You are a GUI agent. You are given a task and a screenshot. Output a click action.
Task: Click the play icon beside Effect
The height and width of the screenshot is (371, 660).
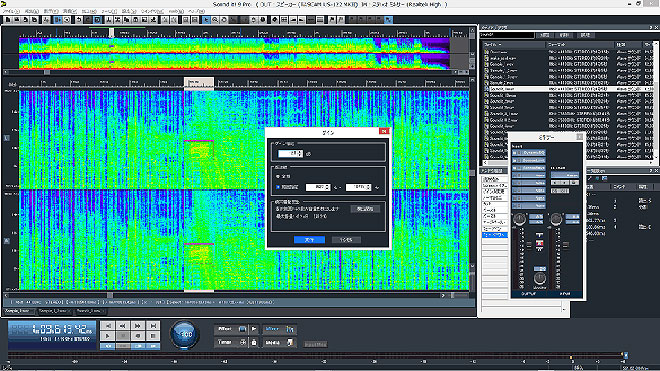(x=254, y=329)
